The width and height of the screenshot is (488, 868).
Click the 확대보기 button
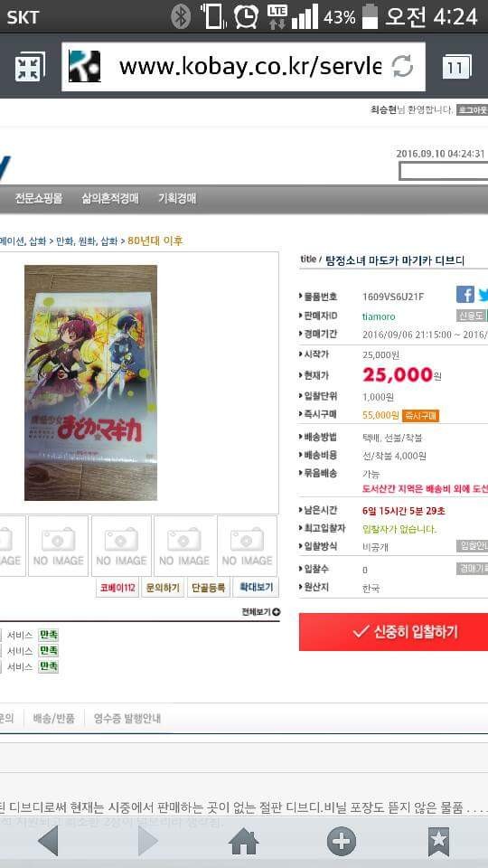pos(256,588)
